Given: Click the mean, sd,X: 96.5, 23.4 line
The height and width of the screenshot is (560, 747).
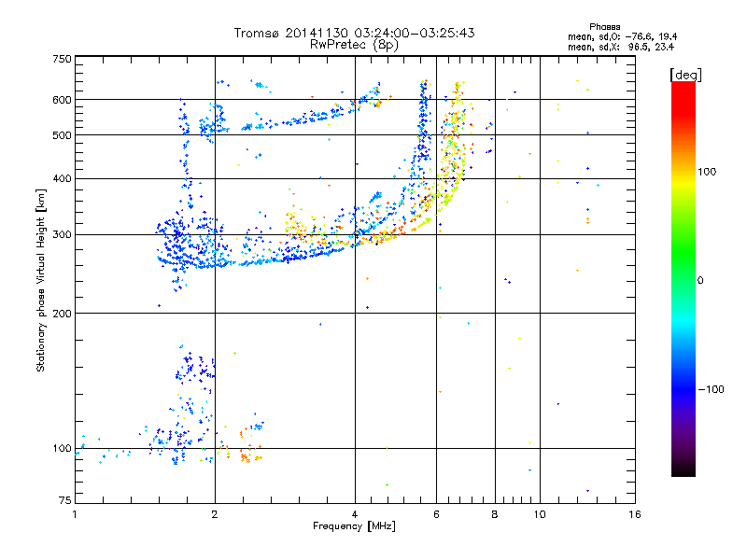Looking at the screenshot, I should click(621, 47).
